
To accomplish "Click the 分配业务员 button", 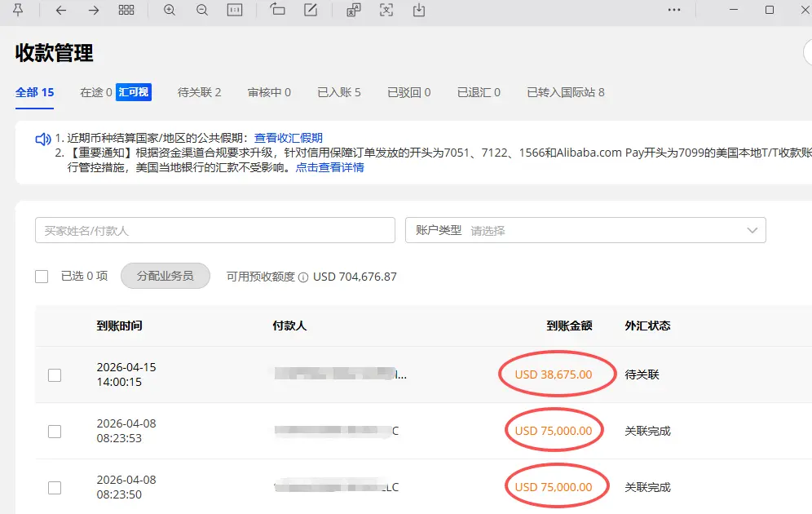I will click(165, 276).
